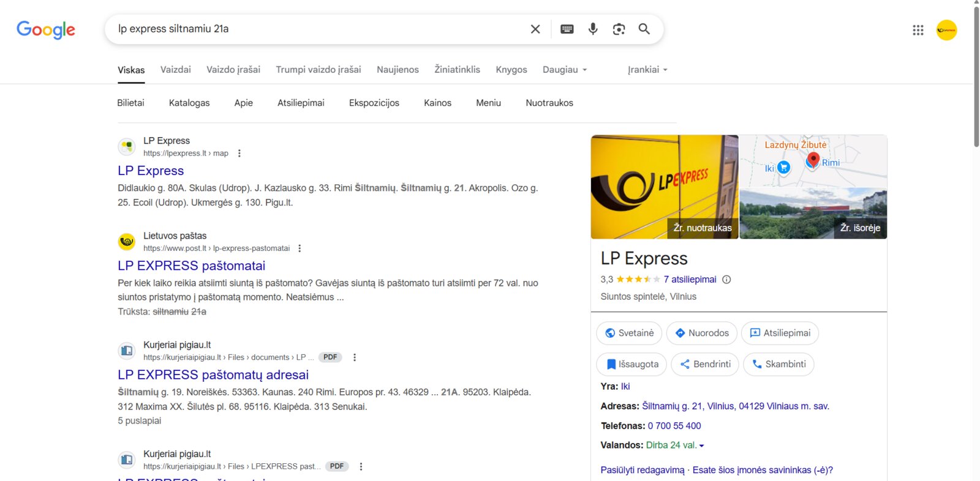Open the Žr. išorėje street view thumbnail
Viewport: 980px width, 481px height.
(x=813, y=214)
